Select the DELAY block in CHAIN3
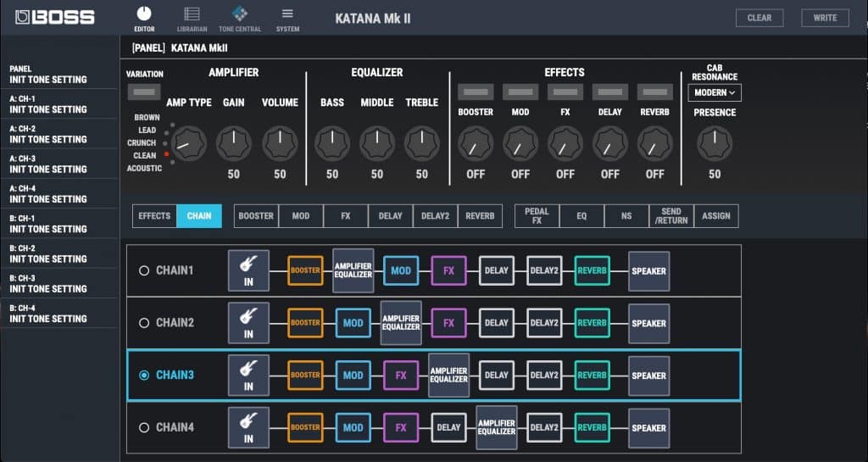 [497, 376]
